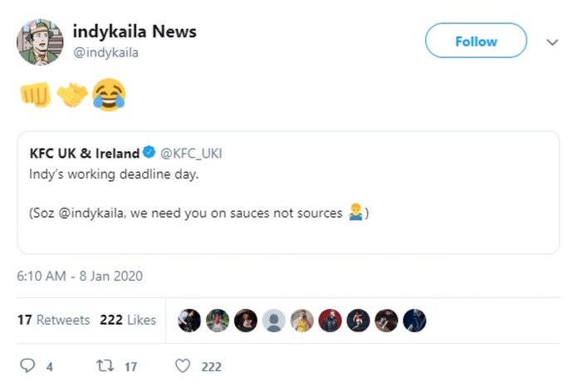The height and width of the screenshot is (392, 573).
Task: Click the handshake emoji
Action: coord(72,95)
